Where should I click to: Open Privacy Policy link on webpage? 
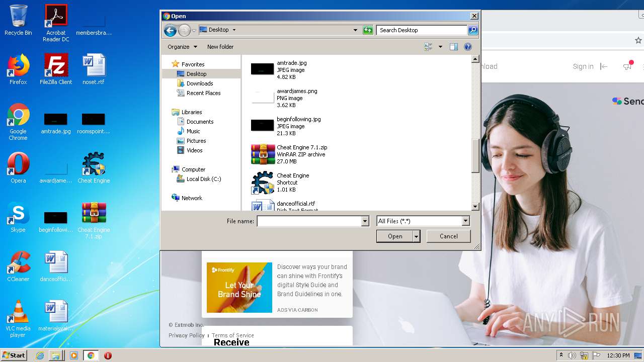186,335
